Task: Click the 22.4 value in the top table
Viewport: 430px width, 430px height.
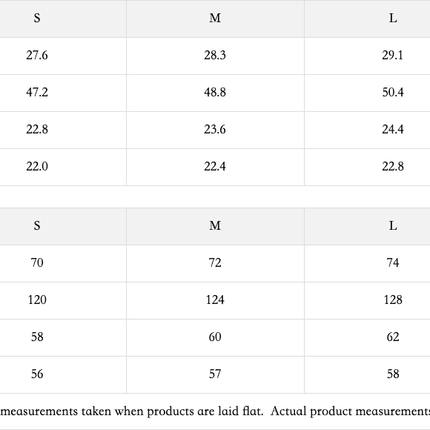Action: tap(215, 166)
